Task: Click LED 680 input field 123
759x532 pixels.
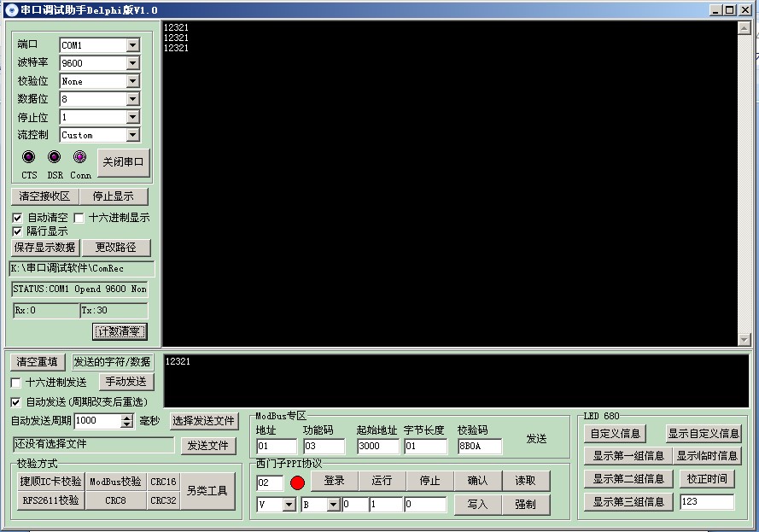Action: (707, 502)
